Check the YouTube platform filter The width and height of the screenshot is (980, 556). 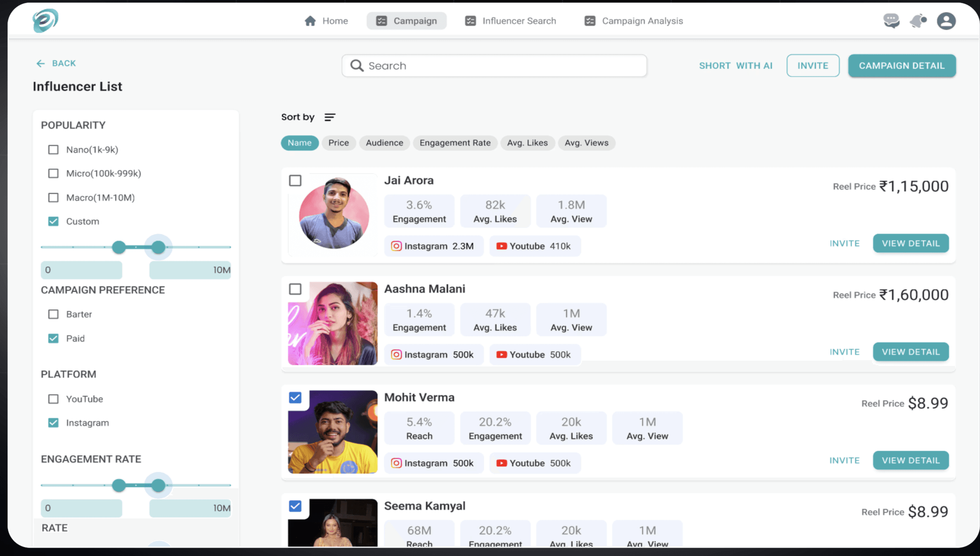(x=53, y=399)
